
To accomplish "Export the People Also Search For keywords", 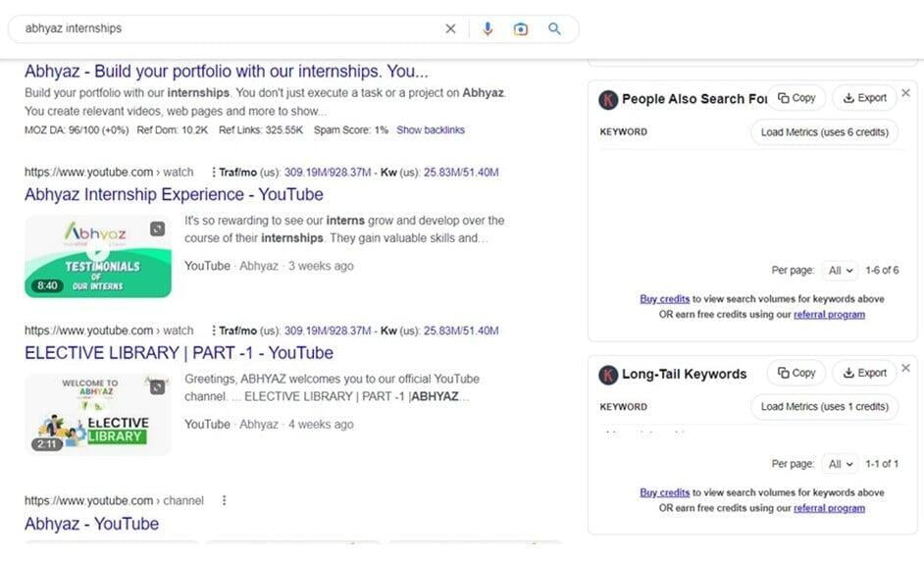I will [864, 98].
